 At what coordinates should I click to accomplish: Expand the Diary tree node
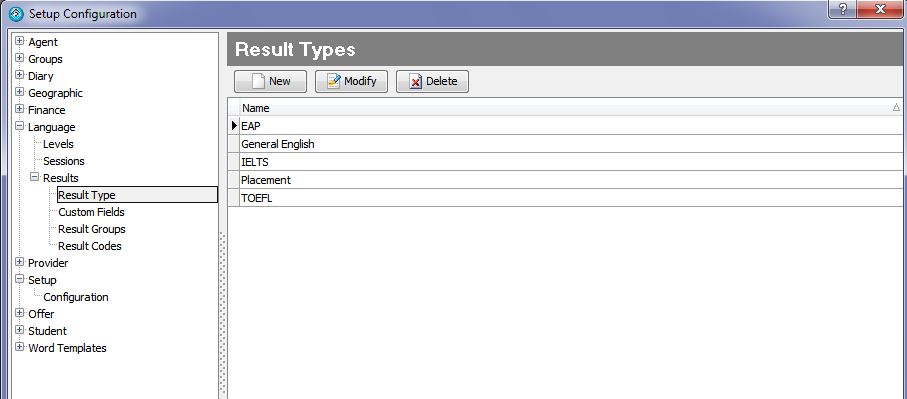19,75
